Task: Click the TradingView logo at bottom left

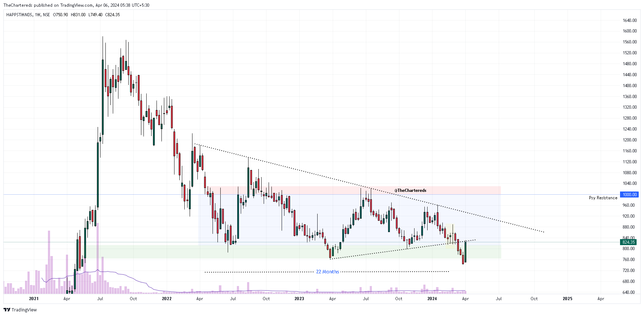Action: (20, 310)
